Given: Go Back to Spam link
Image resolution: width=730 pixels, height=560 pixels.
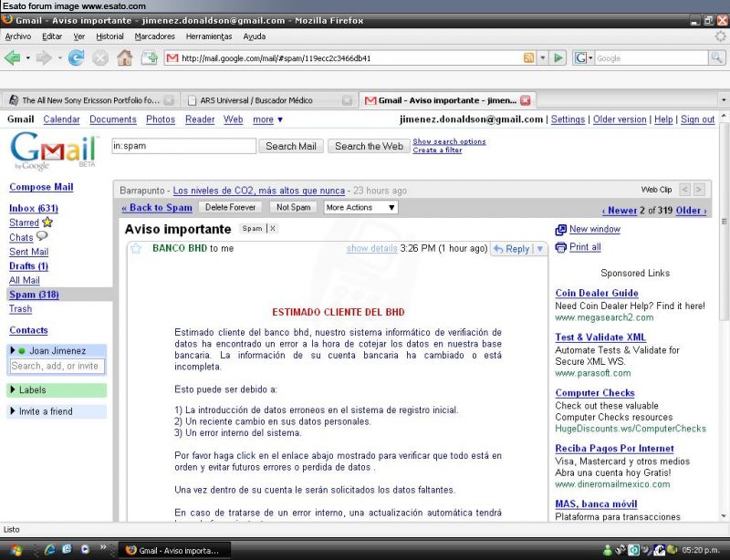Looking at the screenshot, I should (157, 208).
